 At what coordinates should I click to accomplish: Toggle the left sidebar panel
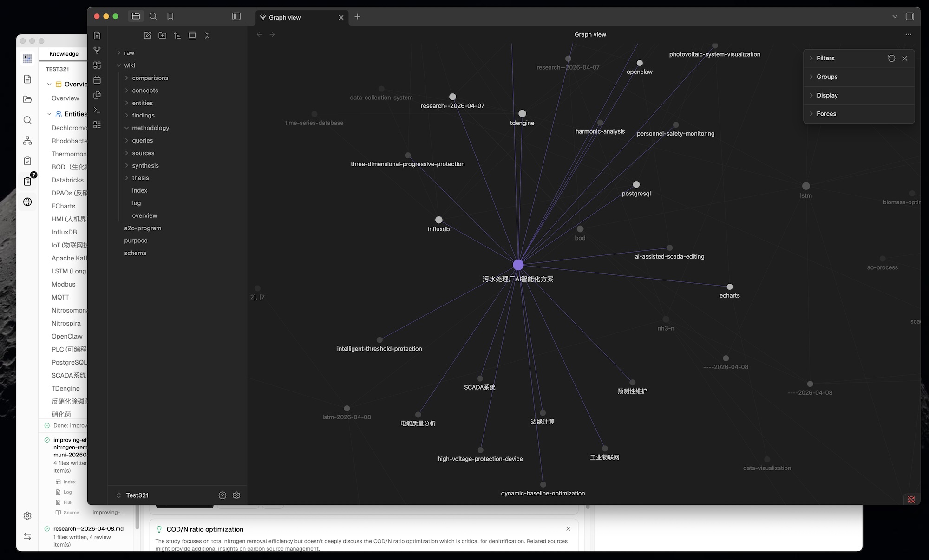click(x=236, y=16)
